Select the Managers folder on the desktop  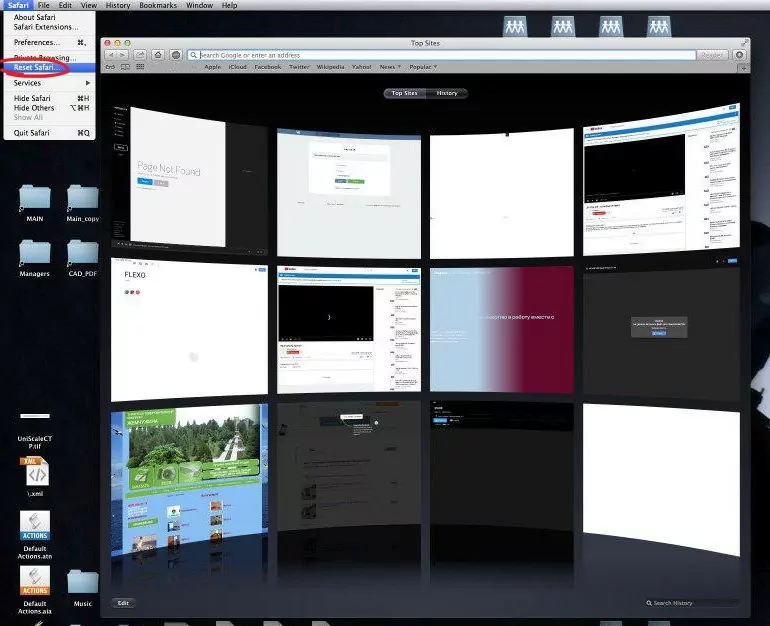click(x=34, y=259)
